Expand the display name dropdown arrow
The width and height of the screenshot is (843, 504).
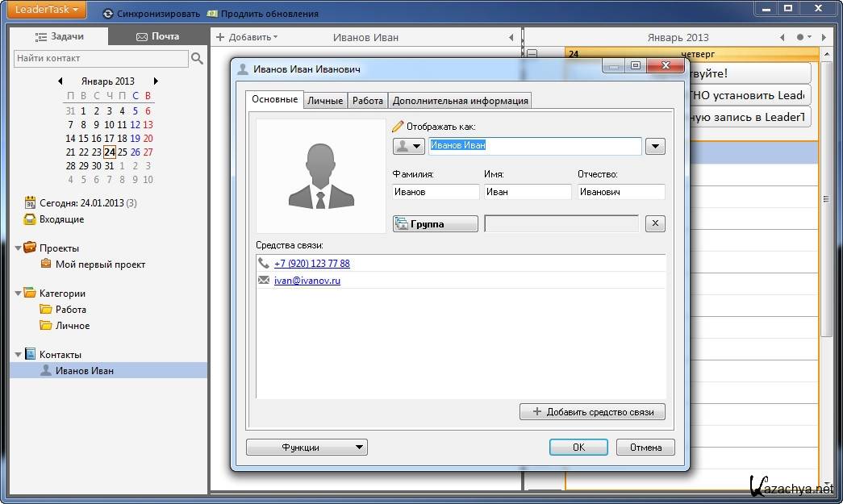(655, 146)
